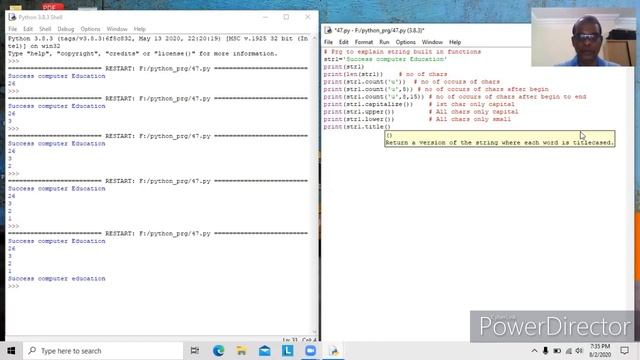Switch to Python IDLE taskbar icon

click(333, 351)
